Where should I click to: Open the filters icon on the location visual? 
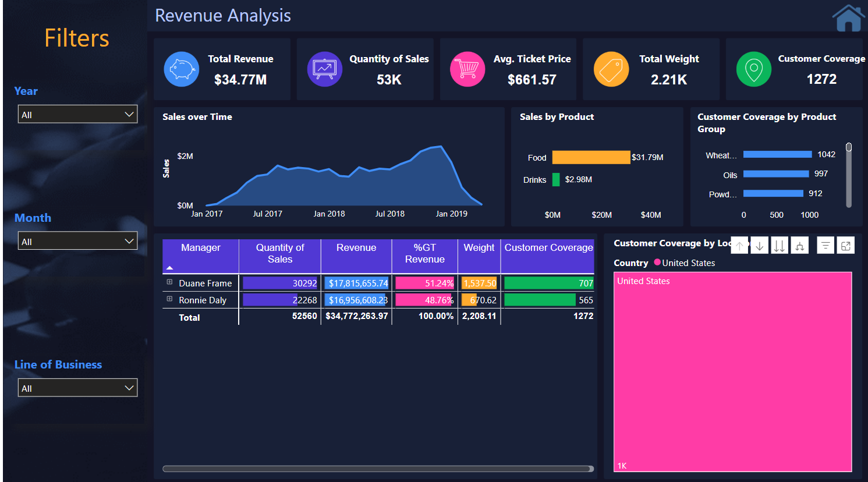point(825,245)
